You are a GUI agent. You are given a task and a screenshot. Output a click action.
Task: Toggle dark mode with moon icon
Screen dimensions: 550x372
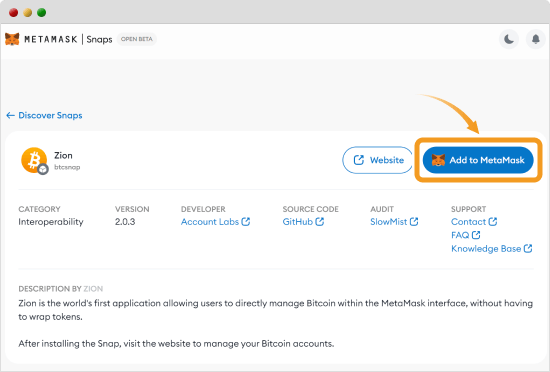tap(509, 39)
